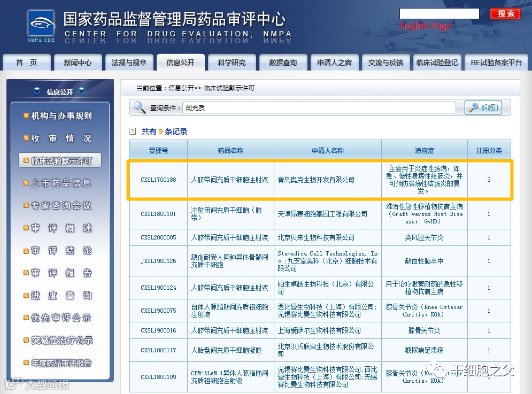Click the RSS icon next to 临床试验默示许可
532x394 pixels.
click(26, 160)
